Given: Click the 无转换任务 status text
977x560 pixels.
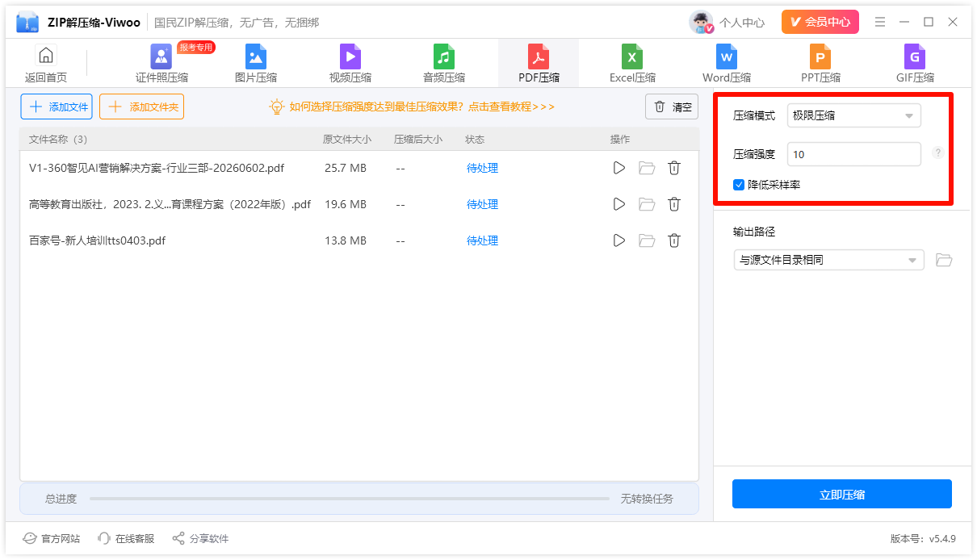Looking at the screenshot, I should click(647, 499).
